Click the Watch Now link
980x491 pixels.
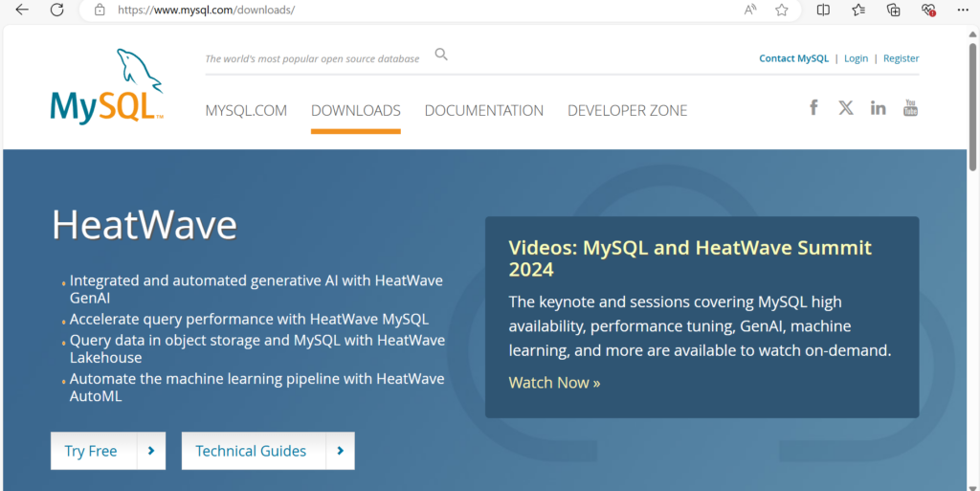pos(554,382)
